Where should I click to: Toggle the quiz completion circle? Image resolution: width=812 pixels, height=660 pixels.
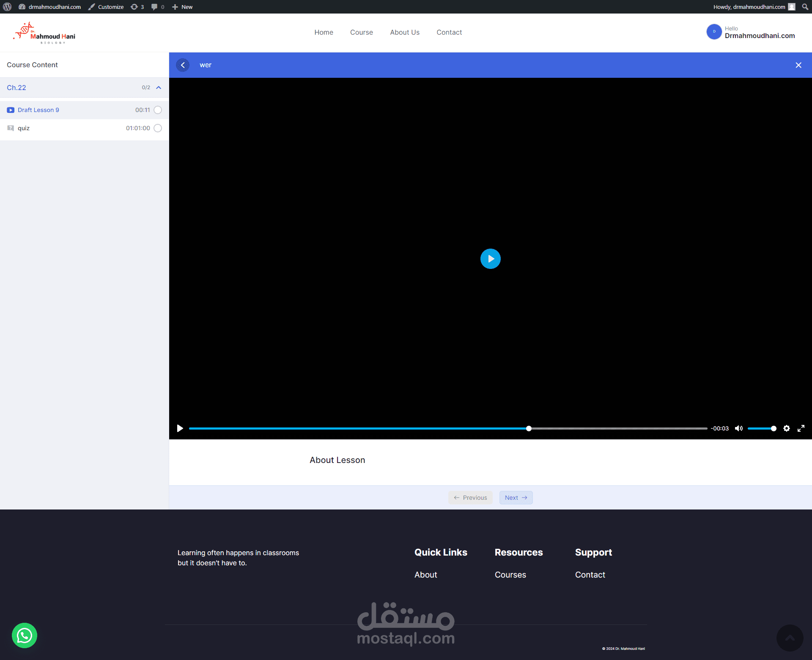158,128
